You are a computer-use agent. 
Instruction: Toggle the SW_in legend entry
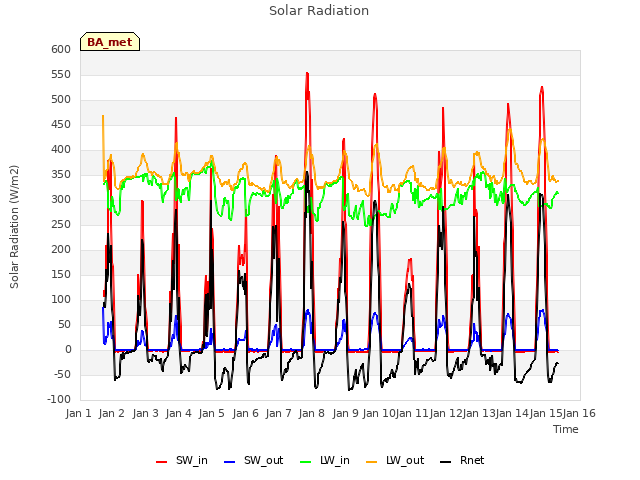coord(182,460)
